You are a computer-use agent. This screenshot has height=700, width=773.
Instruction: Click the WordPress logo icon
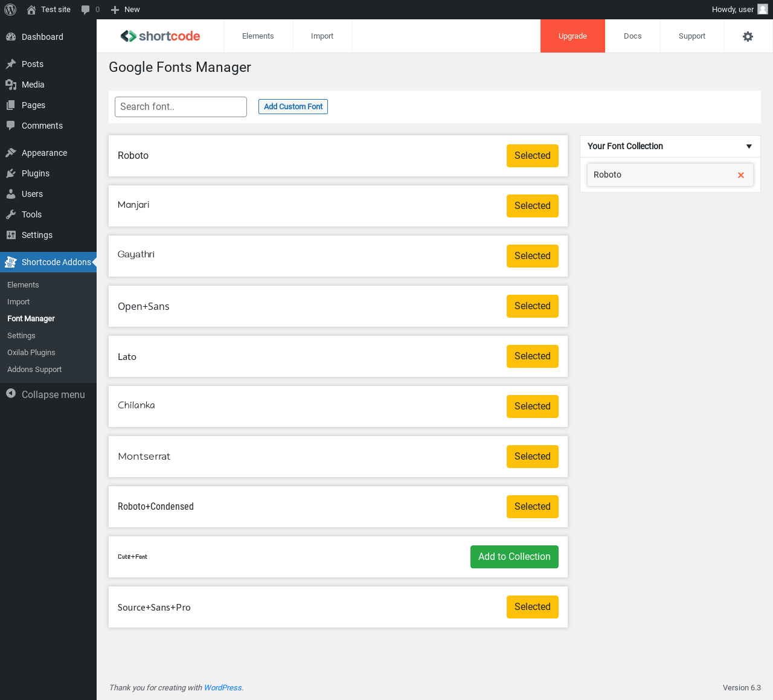click(x=10, y=10)
